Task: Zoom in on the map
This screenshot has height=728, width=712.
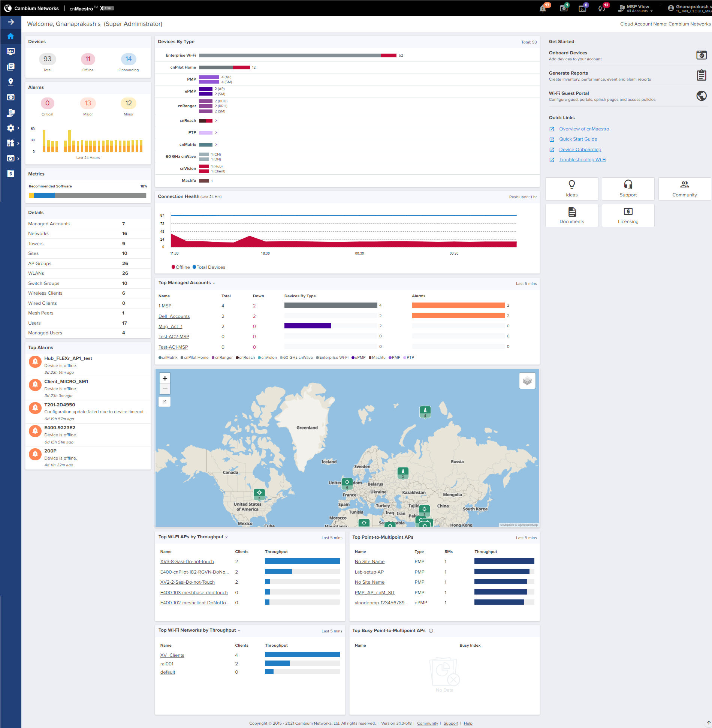Action: click(x=165, y=378)
